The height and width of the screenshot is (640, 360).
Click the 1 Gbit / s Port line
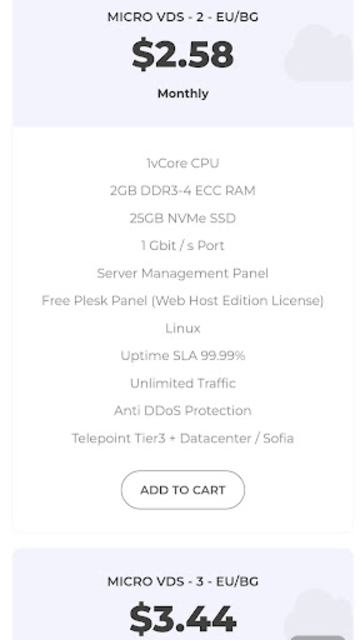pyautogui.click(x=182, y=246)
